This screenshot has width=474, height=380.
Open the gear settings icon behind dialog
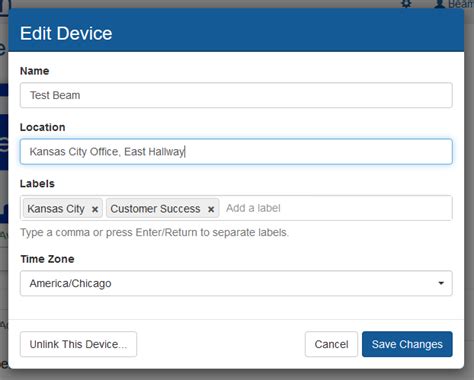[x=406, y=4]
